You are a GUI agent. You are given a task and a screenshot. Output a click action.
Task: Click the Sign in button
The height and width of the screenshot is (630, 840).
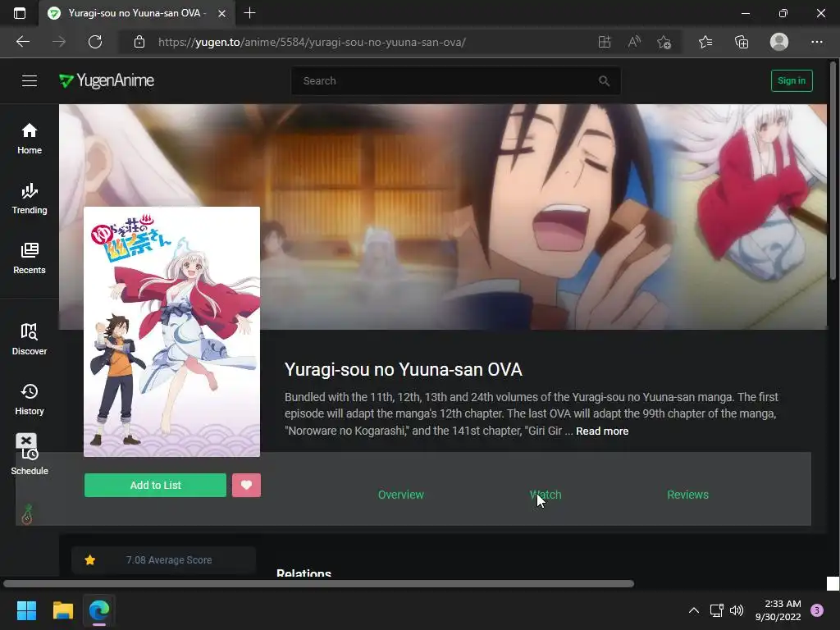792,81
